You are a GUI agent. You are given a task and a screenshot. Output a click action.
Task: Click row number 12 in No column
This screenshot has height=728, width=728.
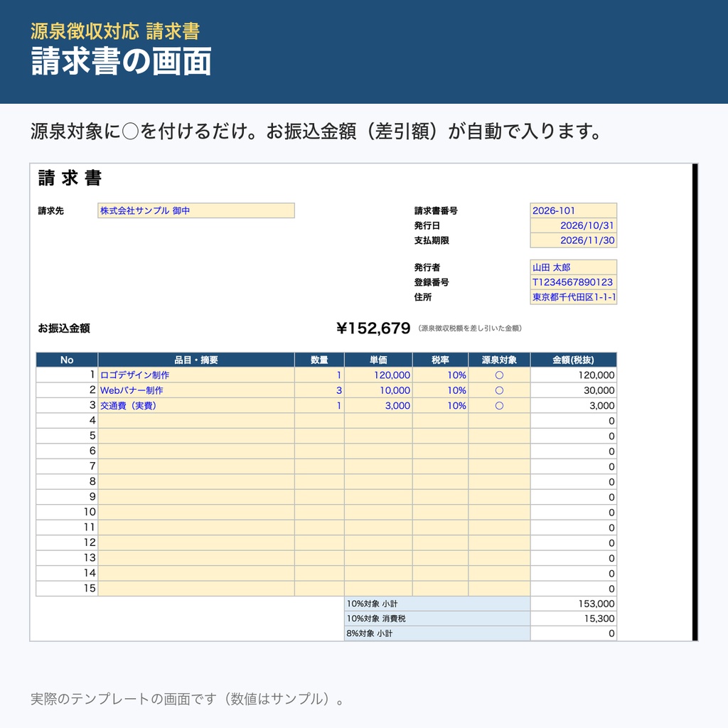67,542
